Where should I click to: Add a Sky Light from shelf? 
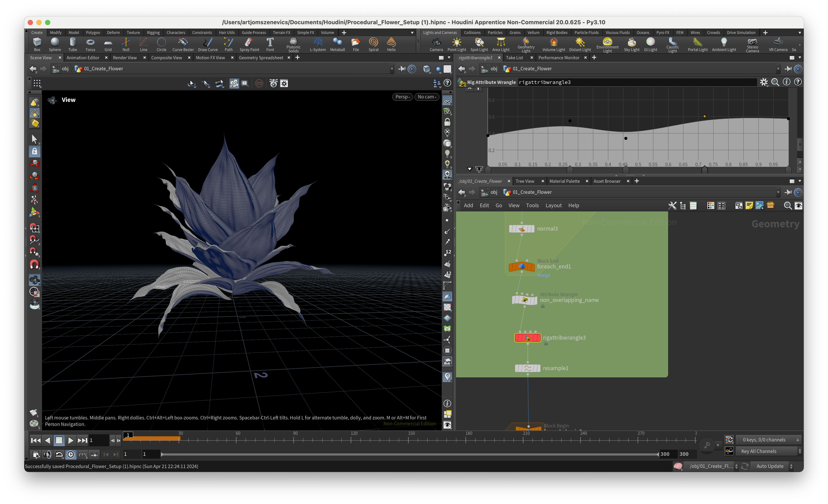click(x=631, y=44)
